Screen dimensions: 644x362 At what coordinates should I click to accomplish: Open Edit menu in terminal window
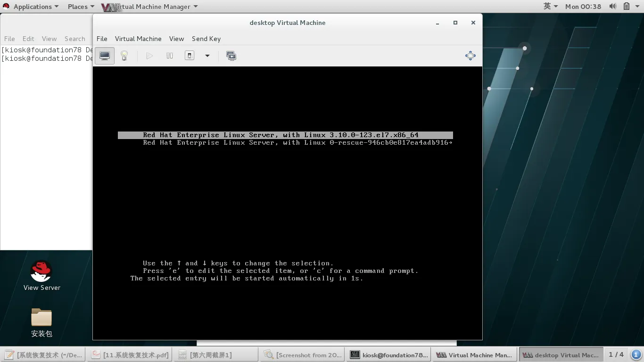point(28,39)
